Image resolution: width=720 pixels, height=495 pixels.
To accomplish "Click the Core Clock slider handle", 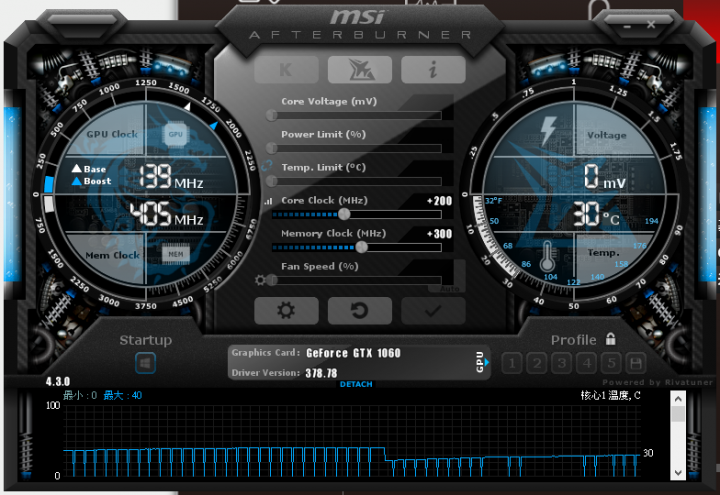I will pyautogui.click(x=344, y=214).
